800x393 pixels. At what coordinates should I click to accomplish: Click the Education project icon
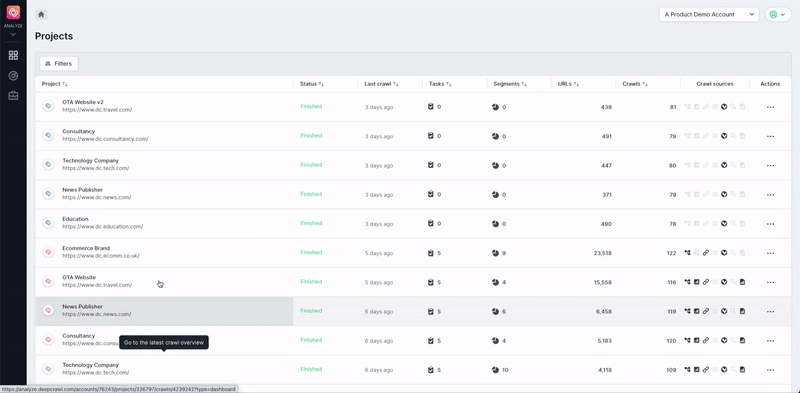click(48, 223)
